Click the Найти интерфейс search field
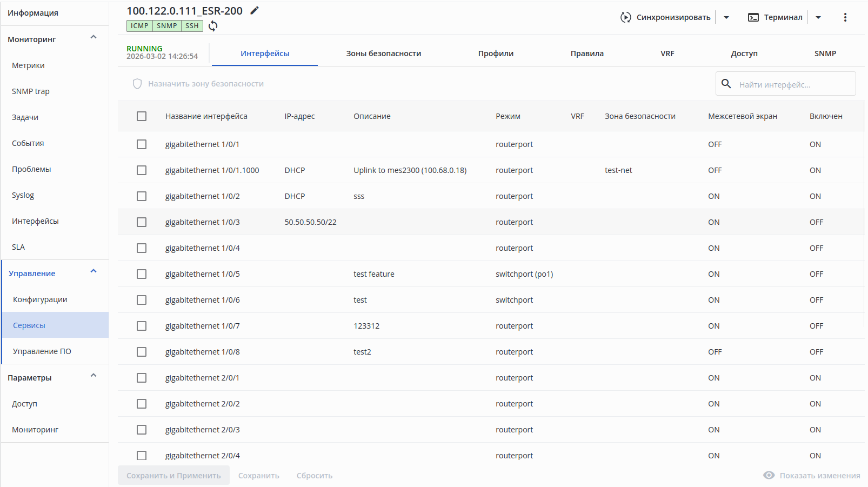 tap(793, 84)
